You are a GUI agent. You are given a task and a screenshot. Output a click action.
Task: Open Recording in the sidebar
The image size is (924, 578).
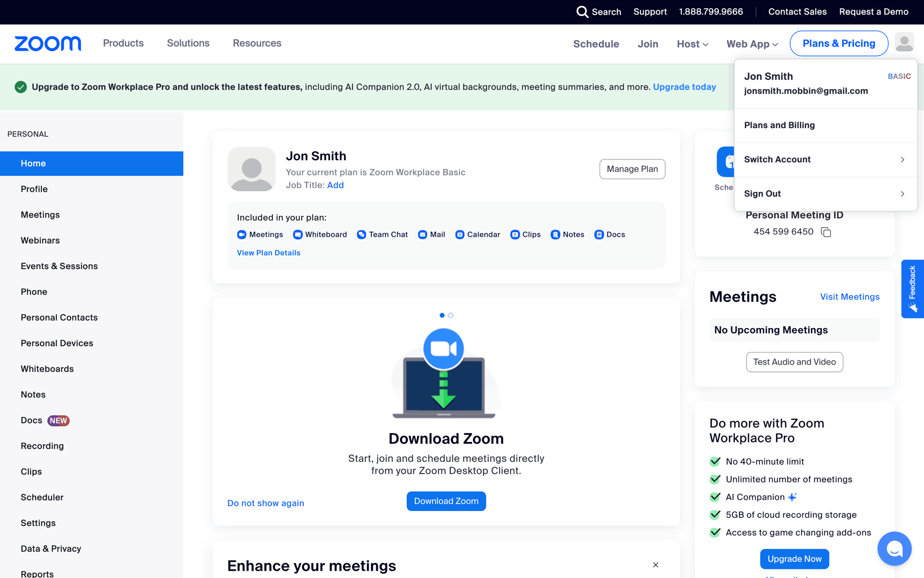pos(91,446)
